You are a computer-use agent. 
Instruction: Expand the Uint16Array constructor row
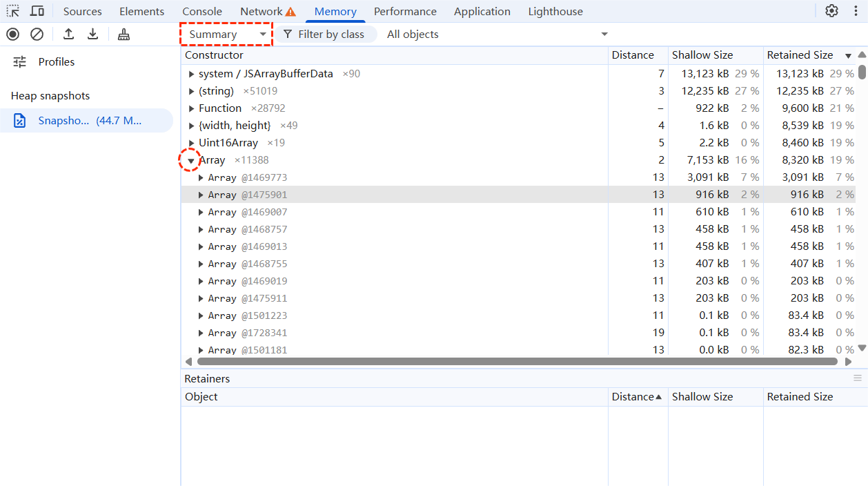(191, 143)
